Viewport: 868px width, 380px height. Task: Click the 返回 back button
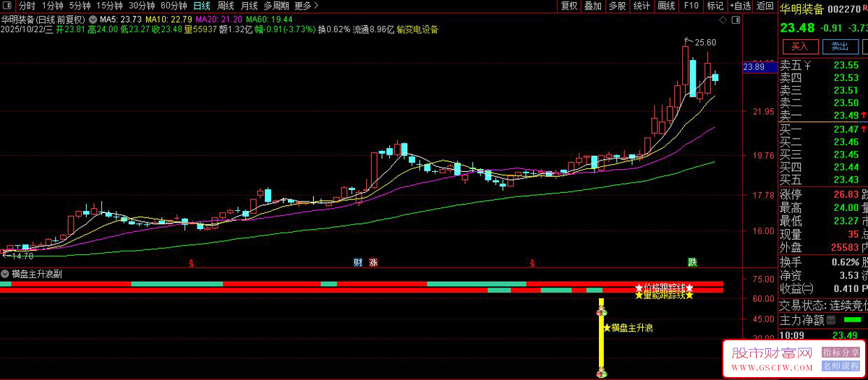pos(765,6)
